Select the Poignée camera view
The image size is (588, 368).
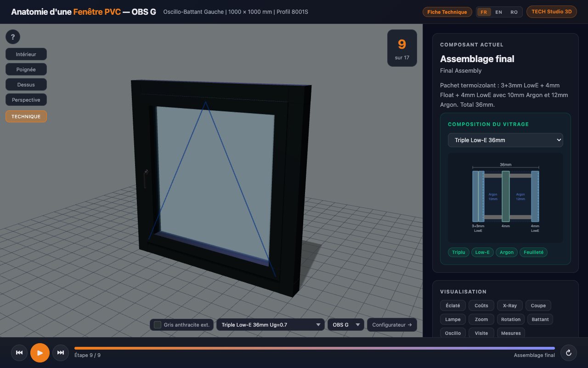tap(26, 69)
